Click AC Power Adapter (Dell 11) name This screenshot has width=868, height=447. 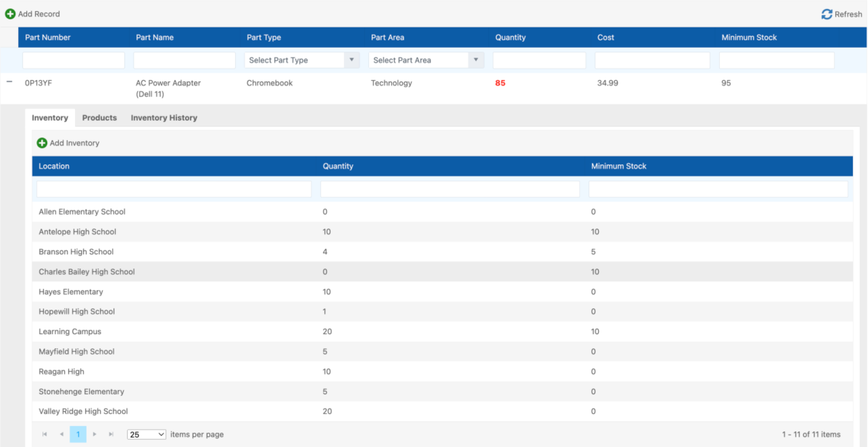168,88
